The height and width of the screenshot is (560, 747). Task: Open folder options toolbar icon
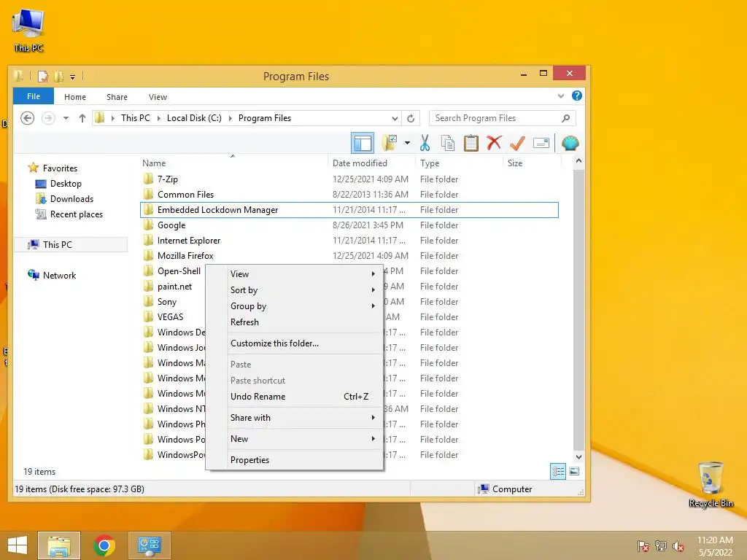tap(390, 143)
